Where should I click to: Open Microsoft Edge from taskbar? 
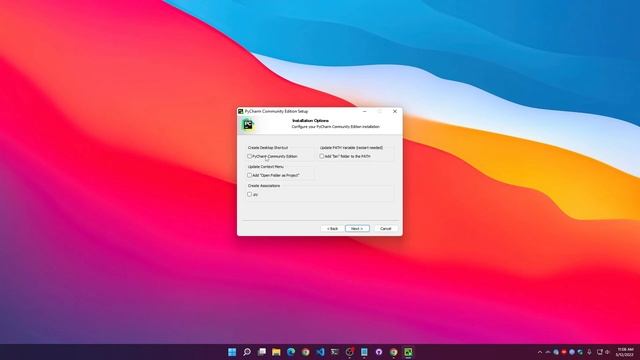(291, 352)
